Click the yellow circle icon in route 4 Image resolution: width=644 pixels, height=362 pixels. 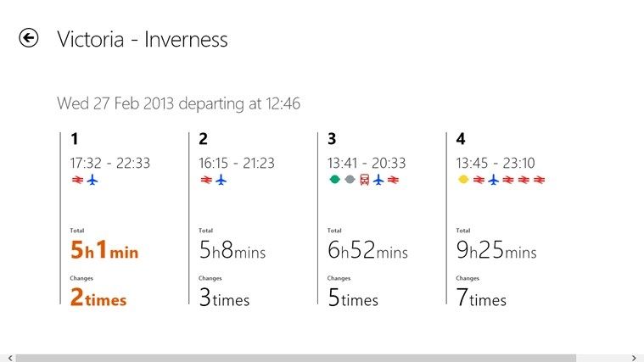pyautogui.click(x=463, y=180)
